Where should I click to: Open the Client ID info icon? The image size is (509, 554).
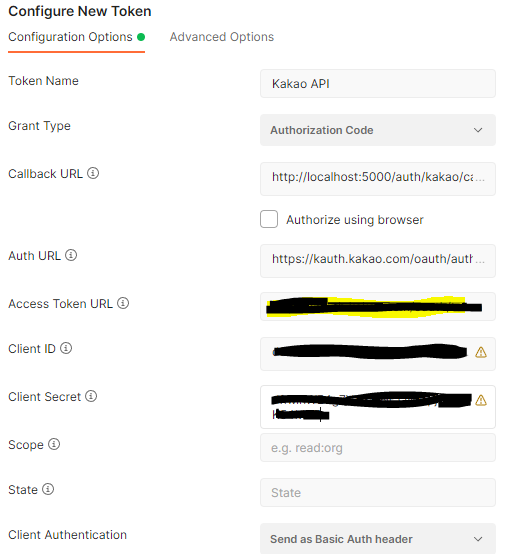pos(66,348)
